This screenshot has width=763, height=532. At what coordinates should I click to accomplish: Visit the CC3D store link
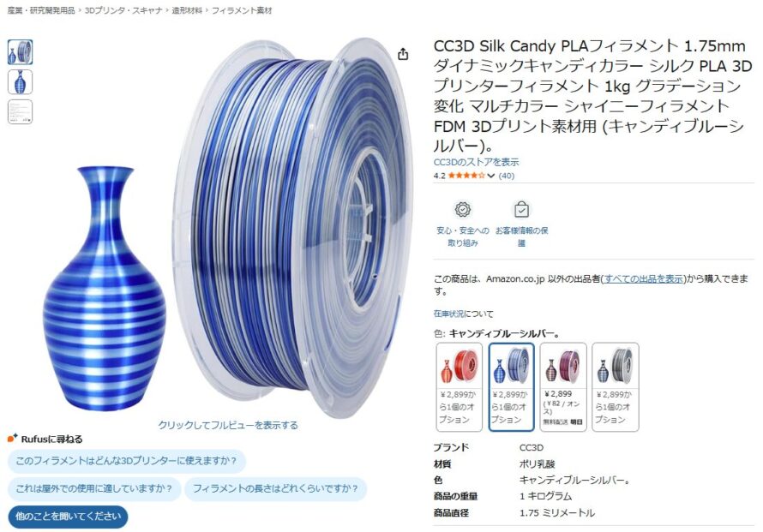pos(476,162)
